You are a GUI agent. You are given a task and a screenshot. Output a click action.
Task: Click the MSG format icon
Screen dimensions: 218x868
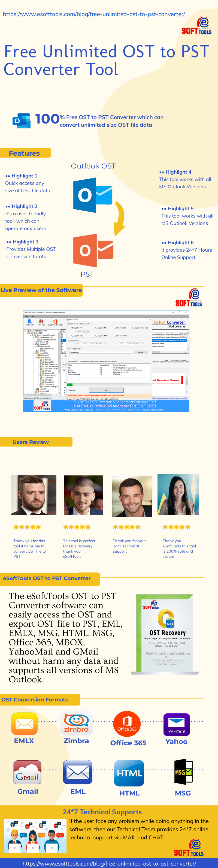pyautogui.click(x=183, y=771)
